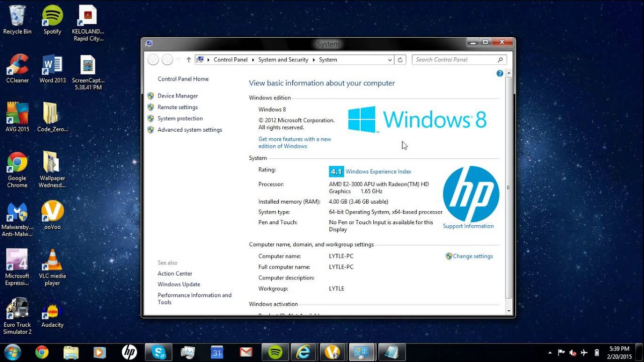Expand the address bar history dropdown
Image resolution: width=644 pixels, height=362 pixels.
(390, 60)
